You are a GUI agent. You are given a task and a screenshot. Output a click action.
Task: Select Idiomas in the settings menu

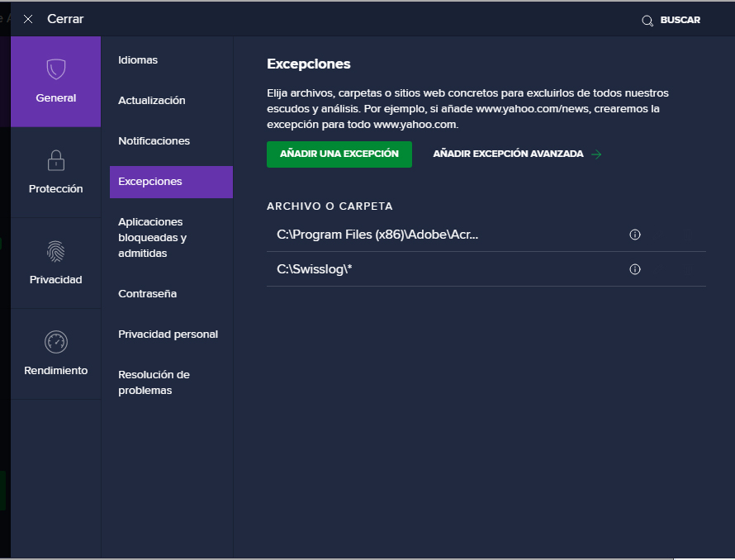[x=138, y=60]
